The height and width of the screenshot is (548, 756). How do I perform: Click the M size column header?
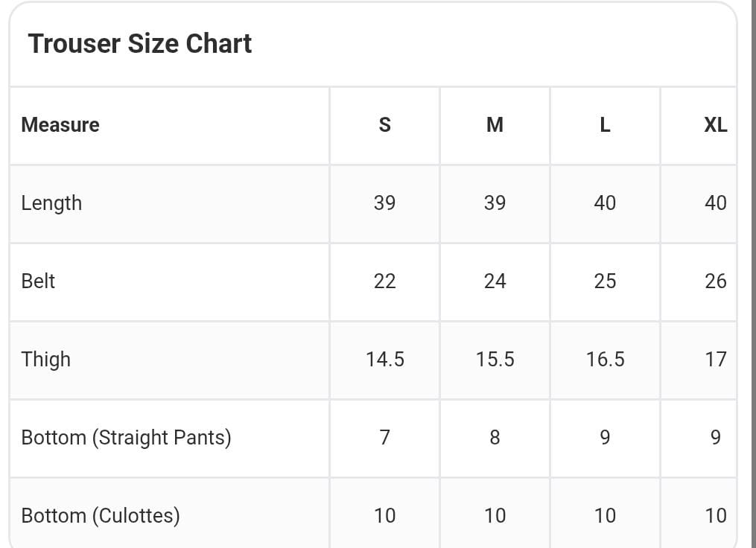click(495, 125)
